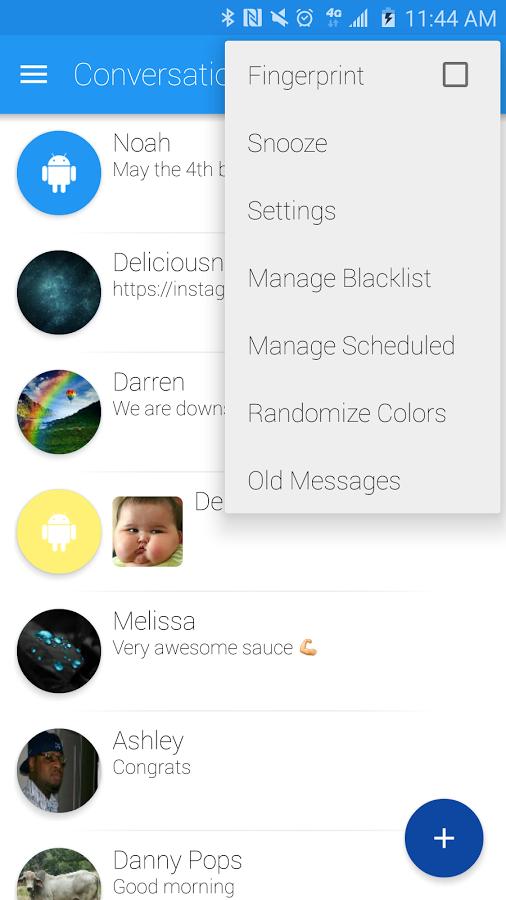
Task: Tap the muted sound status icon
Action: coord(279,18)
